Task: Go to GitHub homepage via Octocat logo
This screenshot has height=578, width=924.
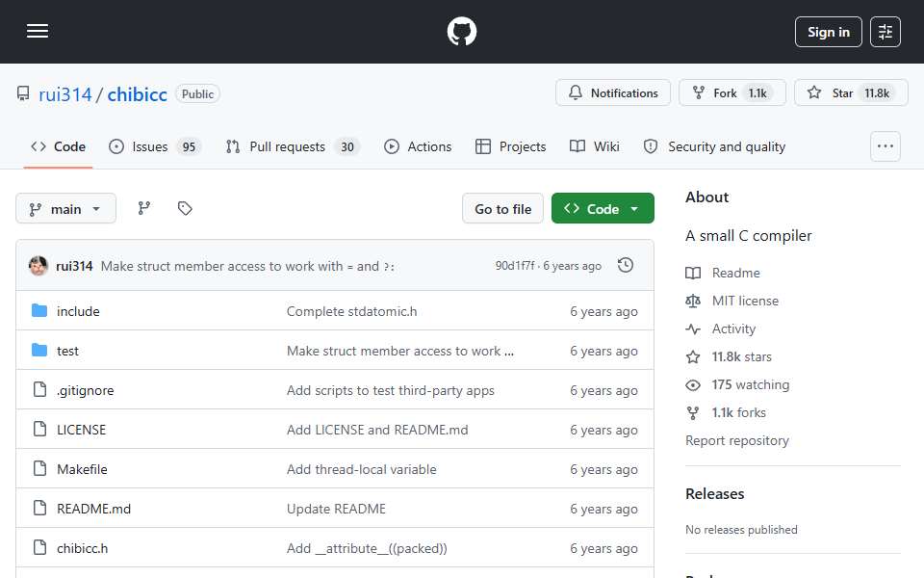Action: pos(461,31)
